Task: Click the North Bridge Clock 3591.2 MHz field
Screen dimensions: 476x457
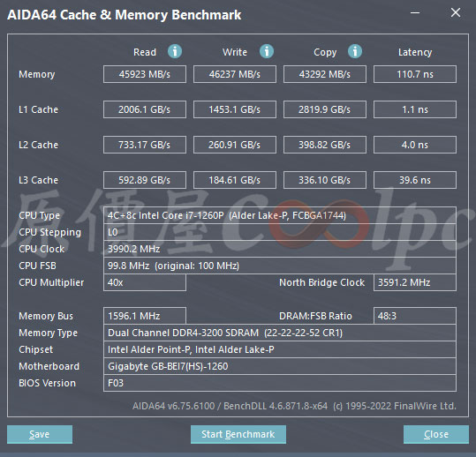Action: 415,282
